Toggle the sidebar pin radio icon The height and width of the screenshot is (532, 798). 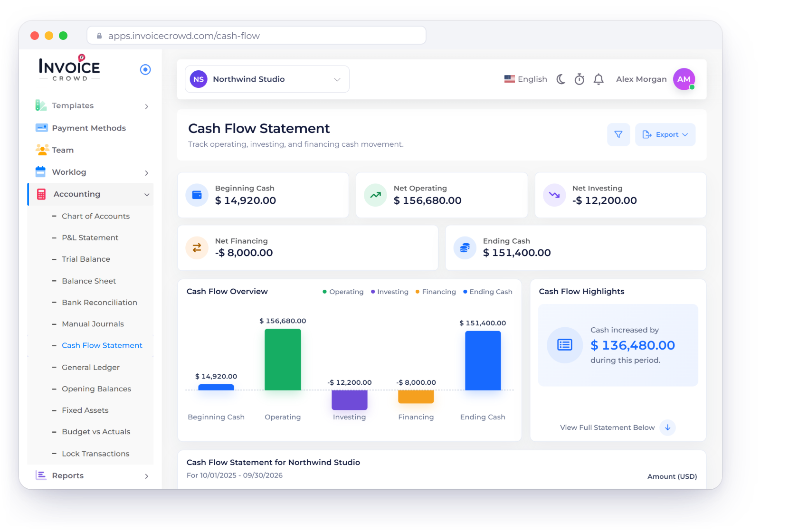(145, 70)
